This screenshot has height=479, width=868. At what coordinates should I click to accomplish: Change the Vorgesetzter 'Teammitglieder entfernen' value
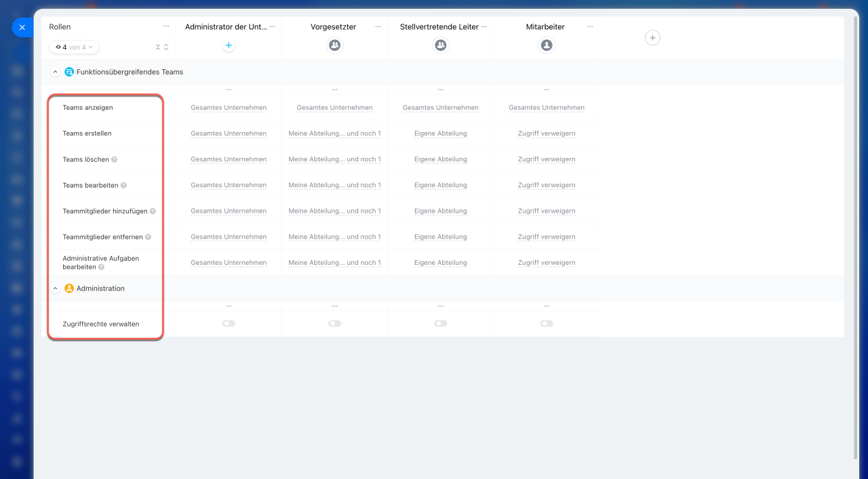click(x=334, y=237)
